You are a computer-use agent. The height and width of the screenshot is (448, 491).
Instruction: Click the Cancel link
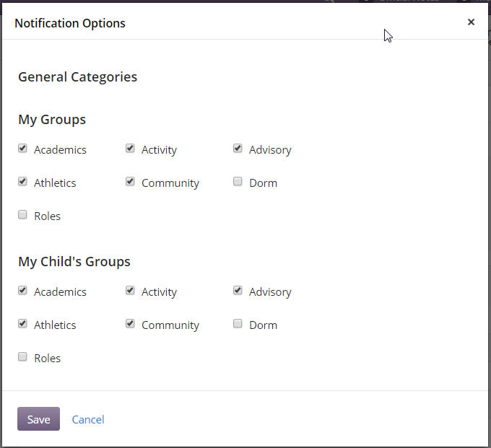coord(88,419)
